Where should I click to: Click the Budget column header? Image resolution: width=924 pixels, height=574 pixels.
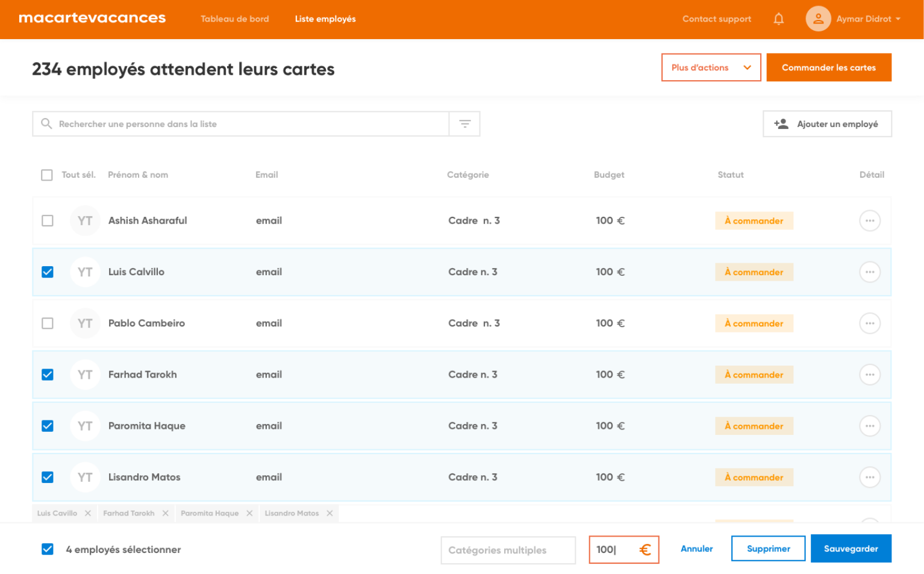click(x=609, y=175)
